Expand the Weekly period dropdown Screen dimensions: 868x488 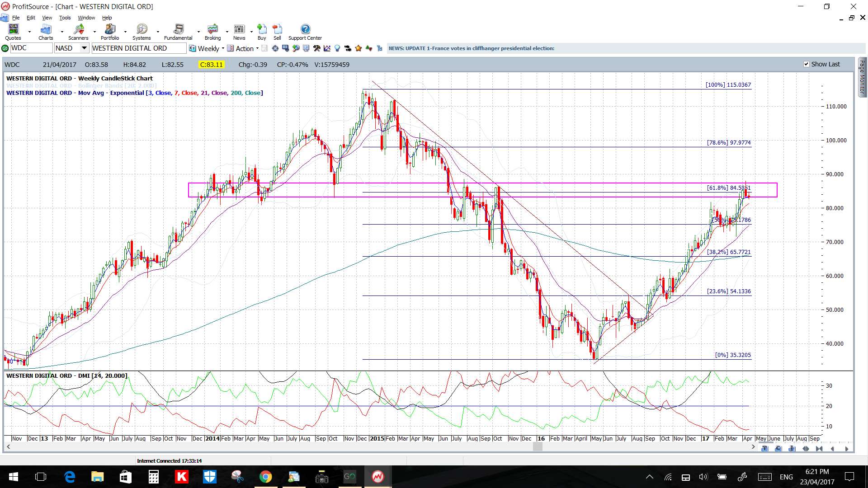pyautogui.click(x=223, y=48)
